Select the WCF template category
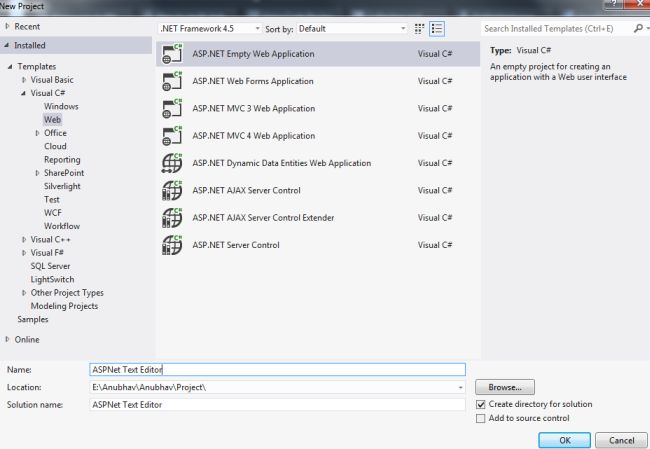Viewport: 650px width, 449px height. coord(53,213)
